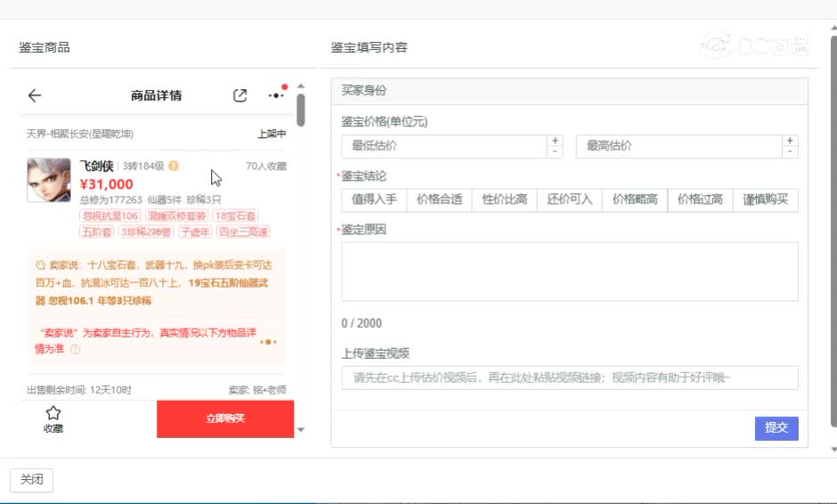Click the ¥31,000 price text
837x504 pixels.
106,184
